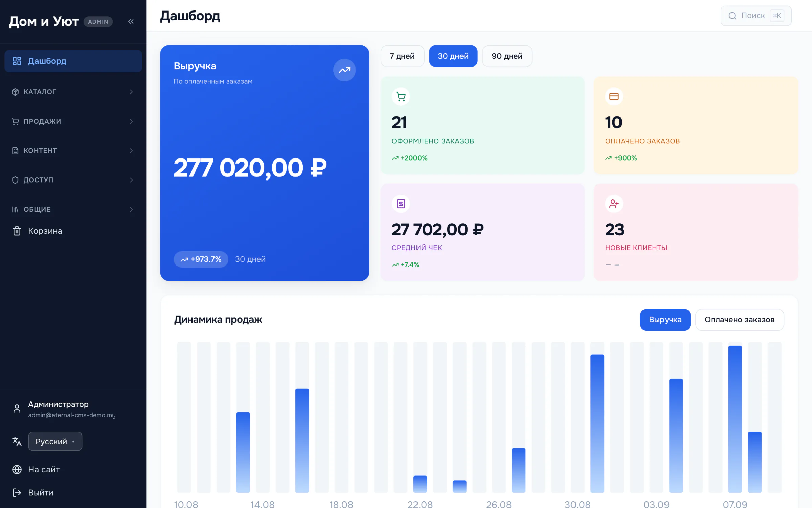812x508 pixels.
Task: Click the Корзина trash bin icon
Action: coord(17,231)
